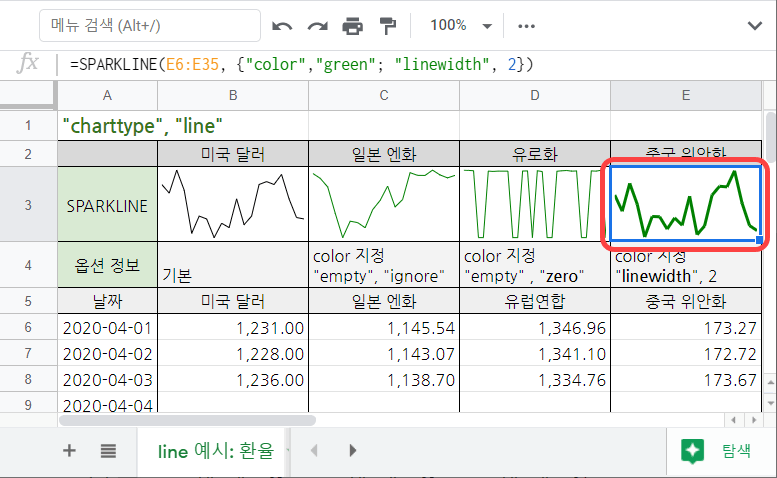Select row 3 header
Image resolution: width=777 pixels, height=478 pixels.
click(x=28, y=205)
